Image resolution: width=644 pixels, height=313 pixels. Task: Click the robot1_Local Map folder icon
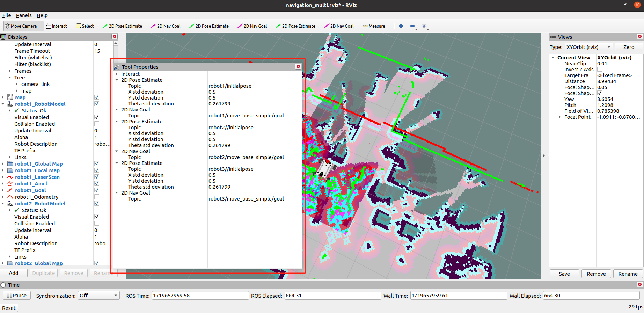tap(10, 170)
